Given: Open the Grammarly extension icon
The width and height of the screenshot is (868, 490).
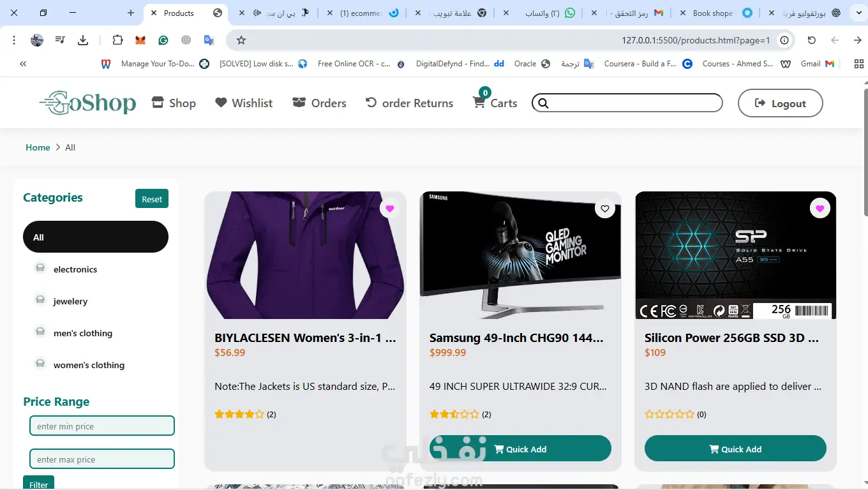Looking at the screenshot, I should click(x=163, y=40).
